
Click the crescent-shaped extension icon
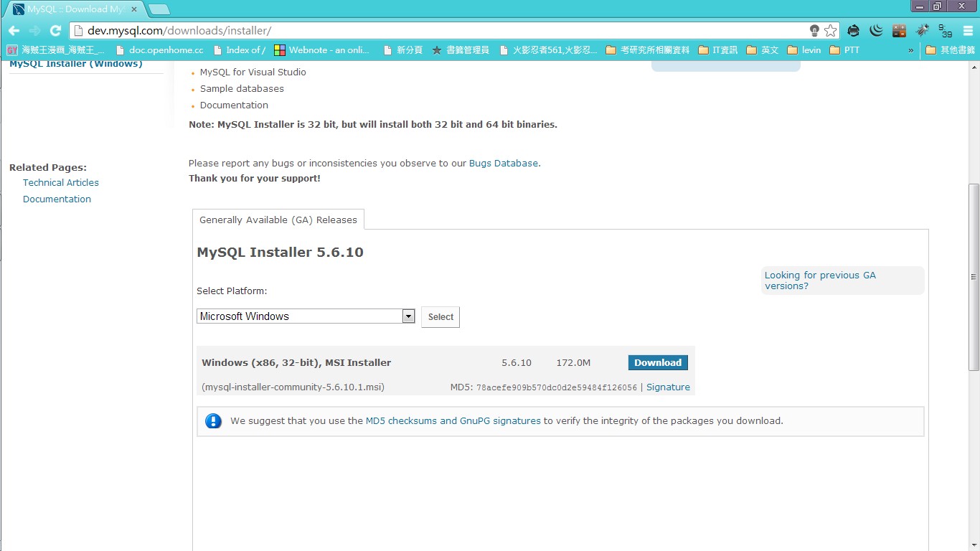pyautogui.click(x=876, y=31)
